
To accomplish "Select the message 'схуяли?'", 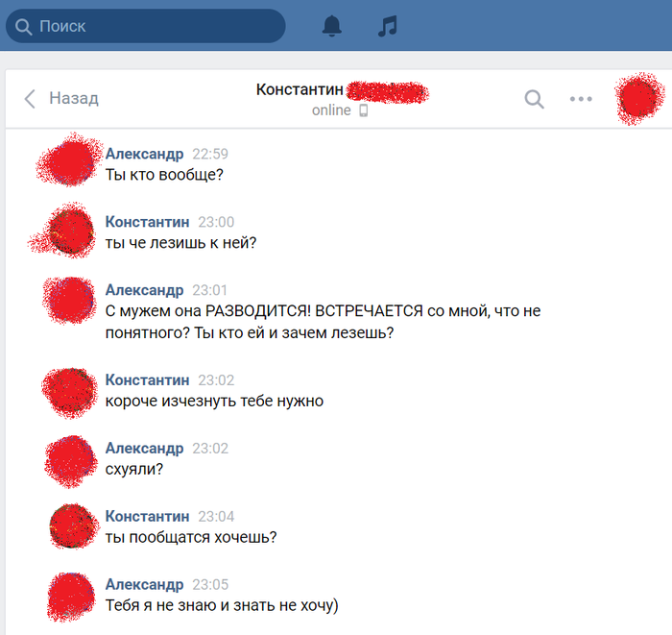I will pyautogui.click(x=134, y=469).
